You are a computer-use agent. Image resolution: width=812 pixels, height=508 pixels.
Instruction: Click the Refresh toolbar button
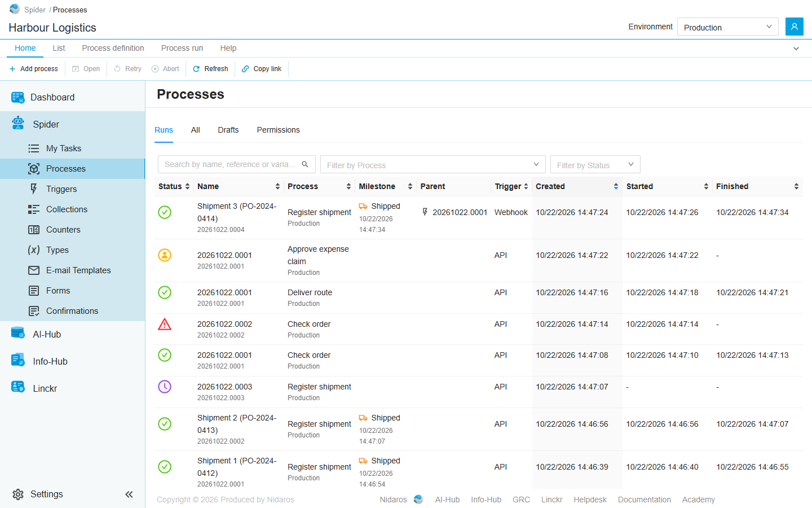pos(210,69)
